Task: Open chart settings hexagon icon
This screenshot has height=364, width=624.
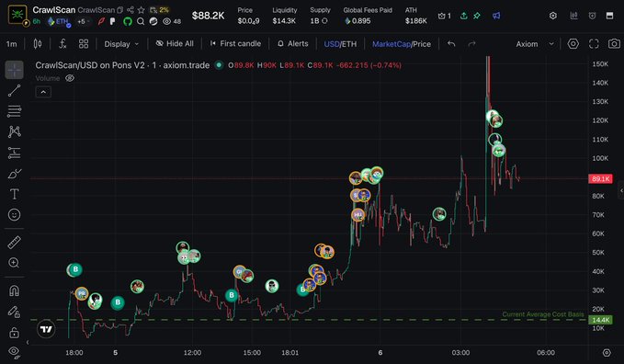Action: pyautogui.click(x=573, y=44)
